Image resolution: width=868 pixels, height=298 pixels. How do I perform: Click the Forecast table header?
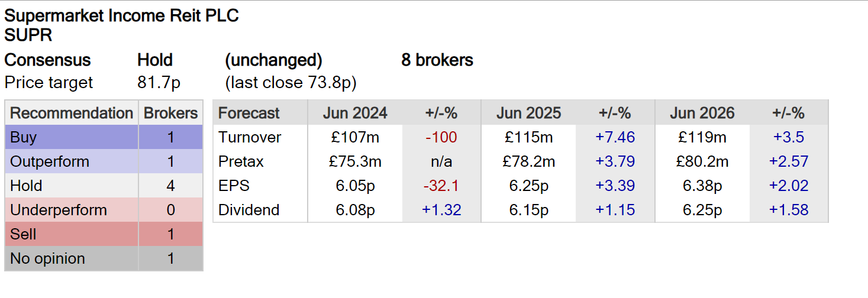(249, 114)
